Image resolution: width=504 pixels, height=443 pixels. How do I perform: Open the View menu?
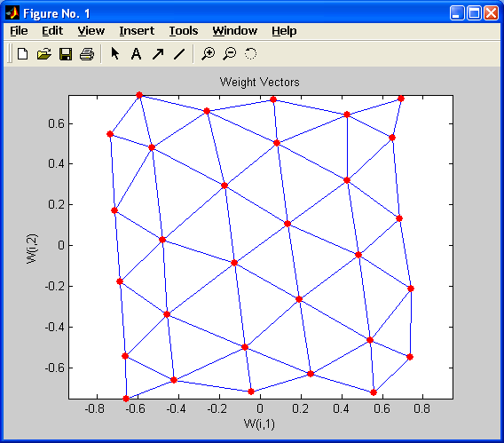pyautogui.click(x=91, y=31)
